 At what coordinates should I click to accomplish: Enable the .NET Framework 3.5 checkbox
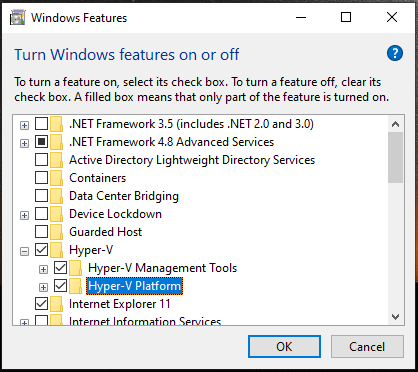coord(41,124)
